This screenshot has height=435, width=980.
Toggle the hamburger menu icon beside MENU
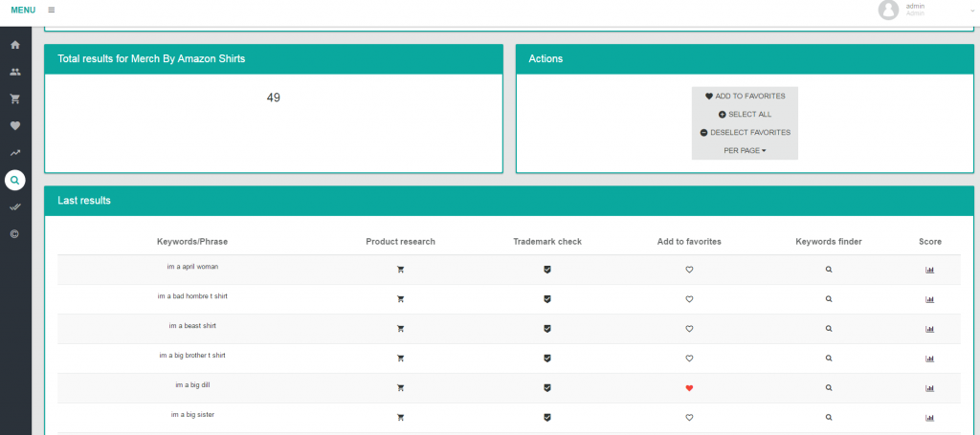(x=52, y=10)
